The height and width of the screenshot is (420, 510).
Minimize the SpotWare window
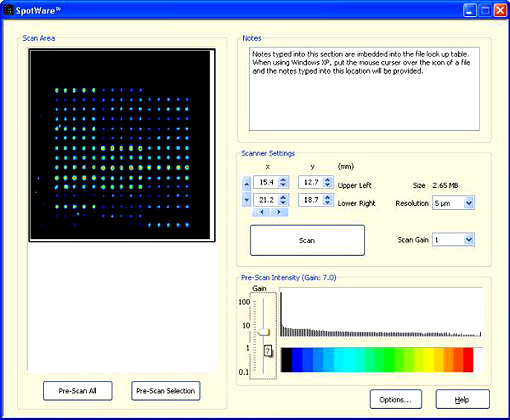pos(469,10)
